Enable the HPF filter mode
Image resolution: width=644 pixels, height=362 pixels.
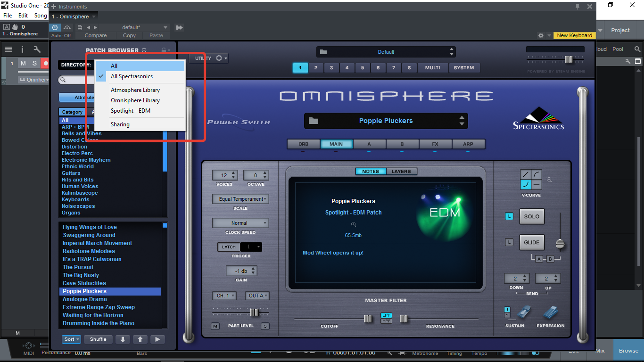[386, 321]
